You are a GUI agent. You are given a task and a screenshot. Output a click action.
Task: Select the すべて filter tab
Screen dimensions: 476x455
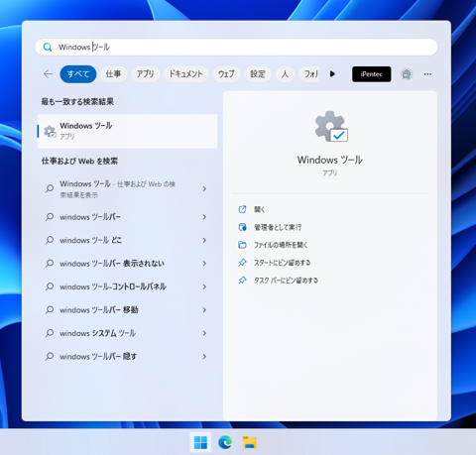pyautogui.click(x=78, y=74)
